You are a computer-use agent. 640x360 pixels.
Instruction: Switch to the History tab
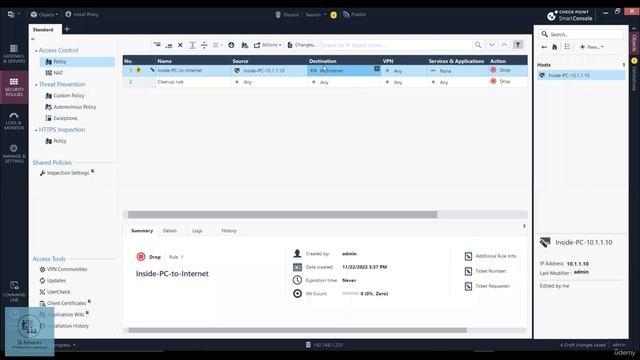coord(229,231)
